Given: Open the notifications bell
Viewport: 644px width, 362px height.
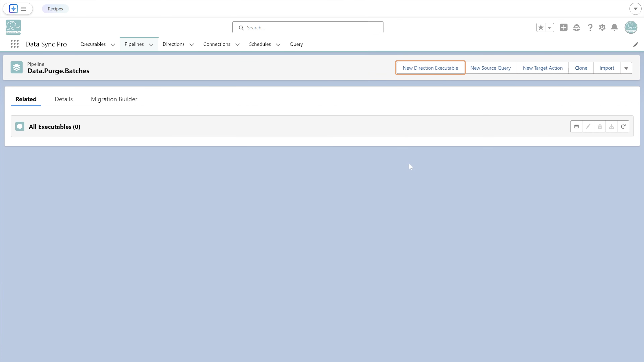Looking at the screenshot, I should pyautogui.click(x=614, y=28).
